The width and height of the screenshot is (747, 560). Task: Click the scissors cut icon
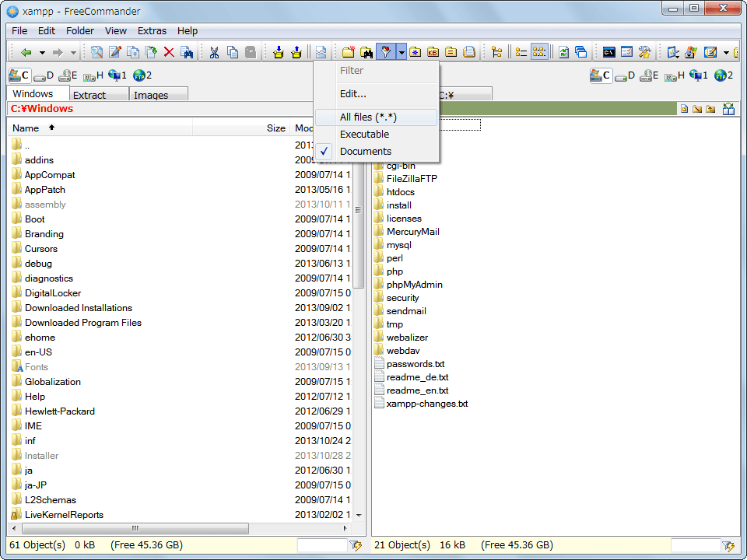click(x=214, y=52)
